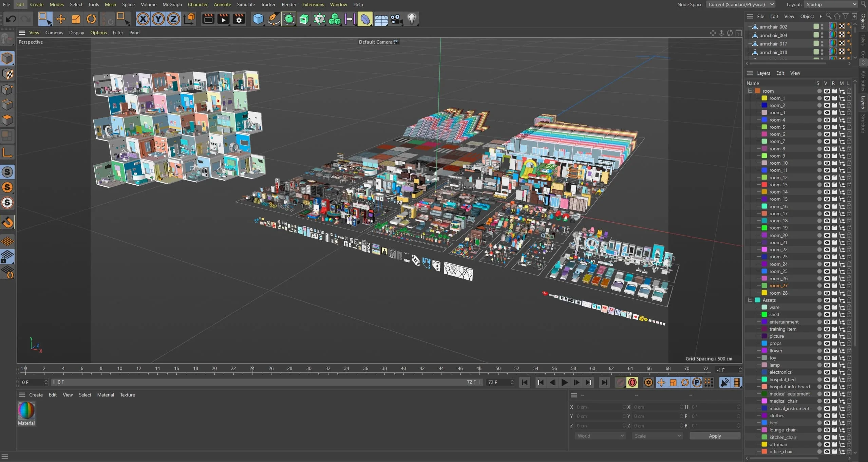This screenshot has height=462, width=868.
Task: Select the Rotate tool
Action: click(91, 19)
